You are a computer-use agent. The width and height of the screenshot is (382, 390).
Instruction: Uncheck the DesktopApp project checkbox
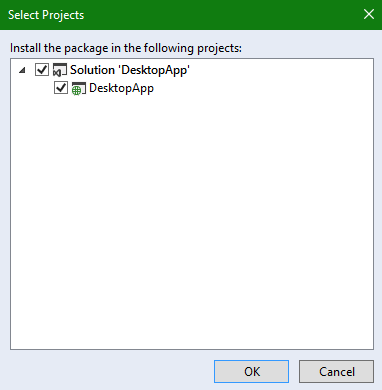pyautogui.click(x=61, y=88)
